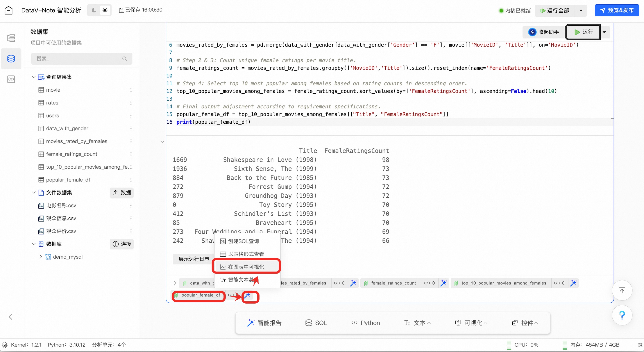Select 在图表中可视化 menu entry

point(246,267)
